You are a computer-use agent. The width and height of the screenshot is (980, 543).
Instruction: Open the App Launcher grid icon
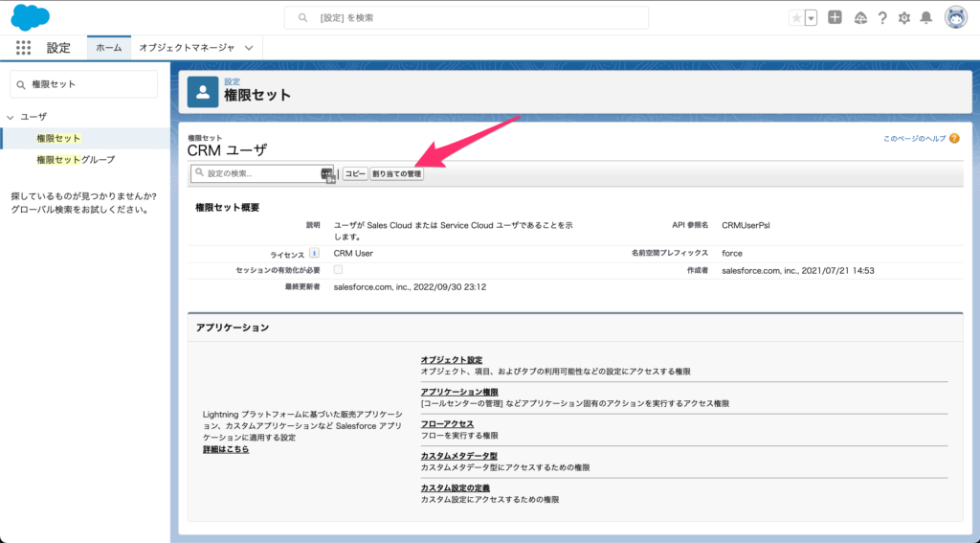pyautogui.click(x=23, y=47)
